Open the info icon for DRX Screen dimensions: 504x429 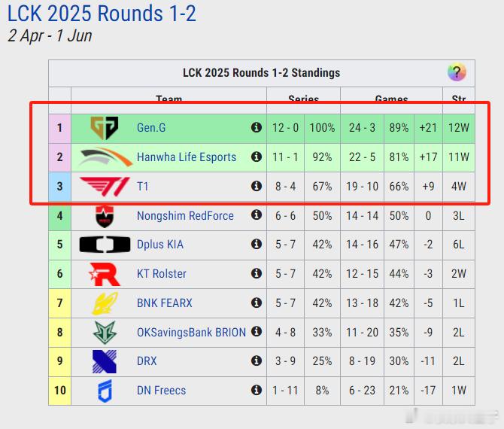257,361
